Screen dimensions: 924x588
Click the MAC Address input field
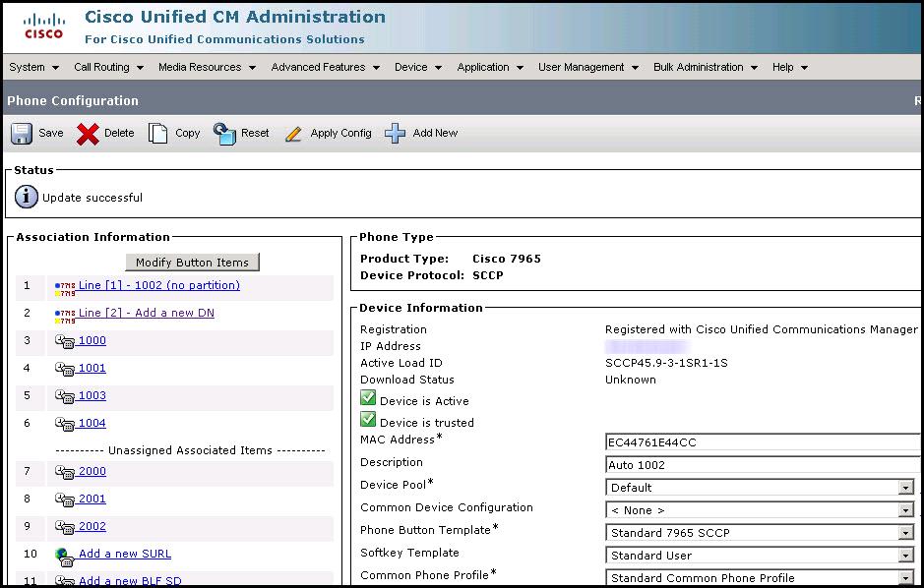click(763, 442)
